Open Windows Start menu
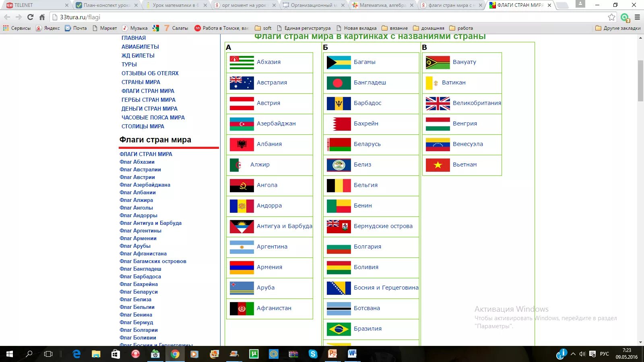This screenshot has width=644, height=362. [10, 354]
